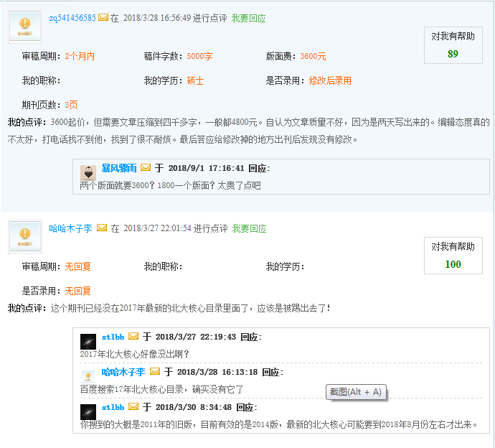Vote 对我有帮助 with count 89
This screenshot has width=495, height=448.
click(x=453, y=45)
